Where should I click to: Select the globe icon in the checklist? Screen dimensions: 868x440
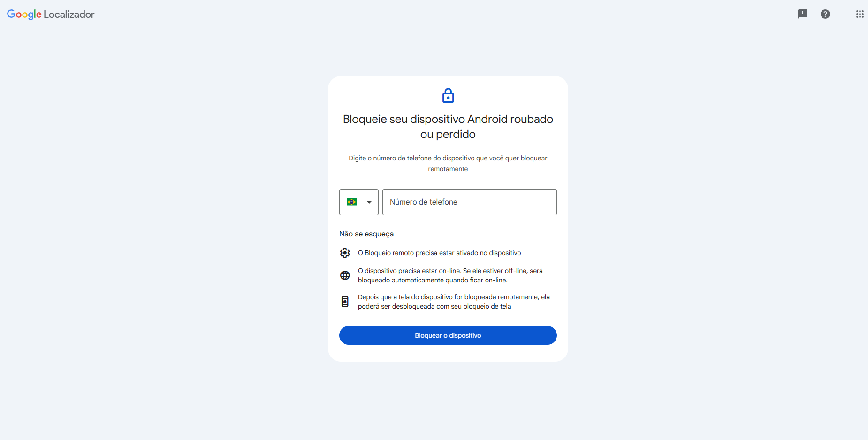345,275
